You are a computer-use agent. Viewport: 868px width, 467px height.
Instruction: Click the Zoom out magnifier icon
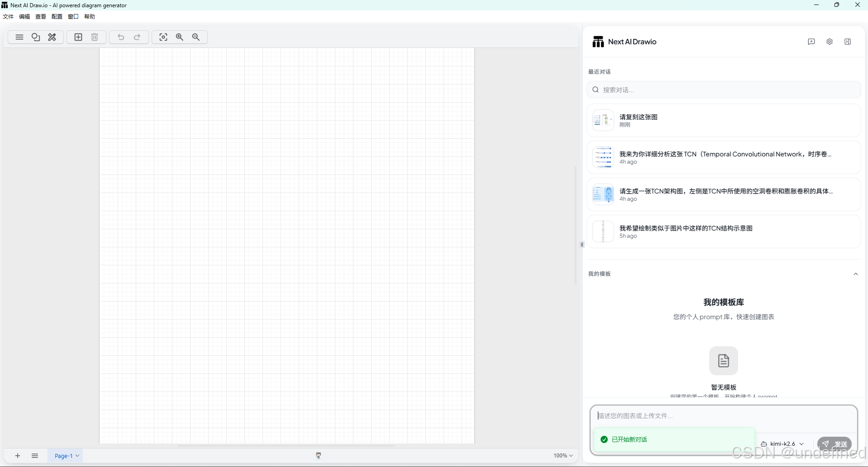coord(196,37)
